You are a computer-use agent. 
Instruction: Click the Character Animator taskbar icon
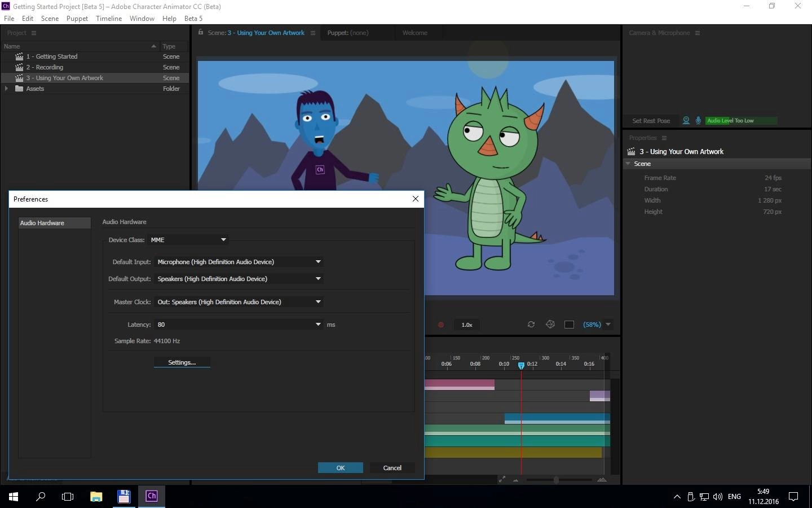coord(151,497)
